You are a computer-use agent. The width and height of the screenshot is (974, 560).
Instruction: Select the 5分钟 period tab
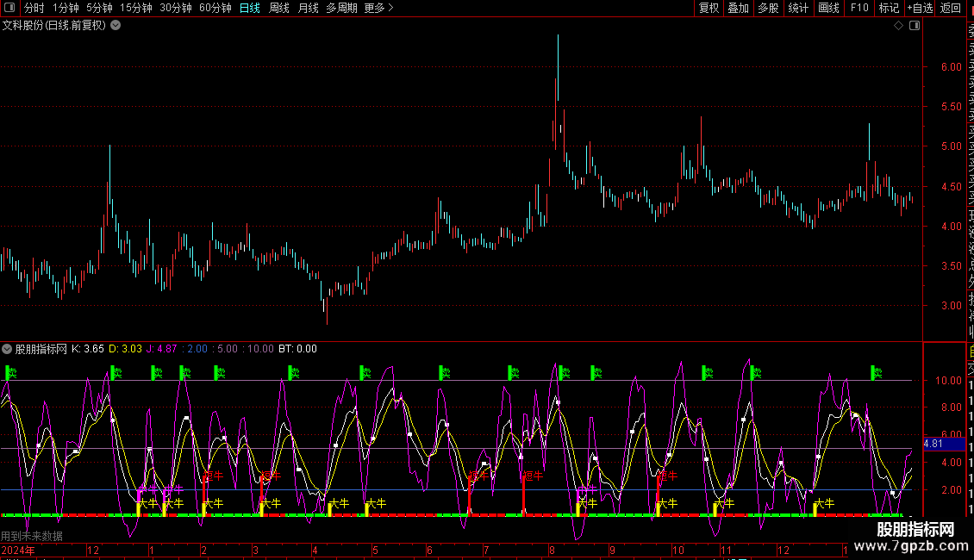coord(99,8)
